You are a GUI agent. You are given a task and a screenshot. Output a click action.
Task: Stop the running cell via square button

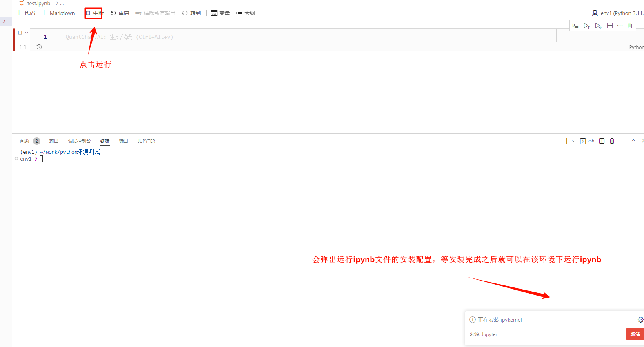(x=20, y=33)
